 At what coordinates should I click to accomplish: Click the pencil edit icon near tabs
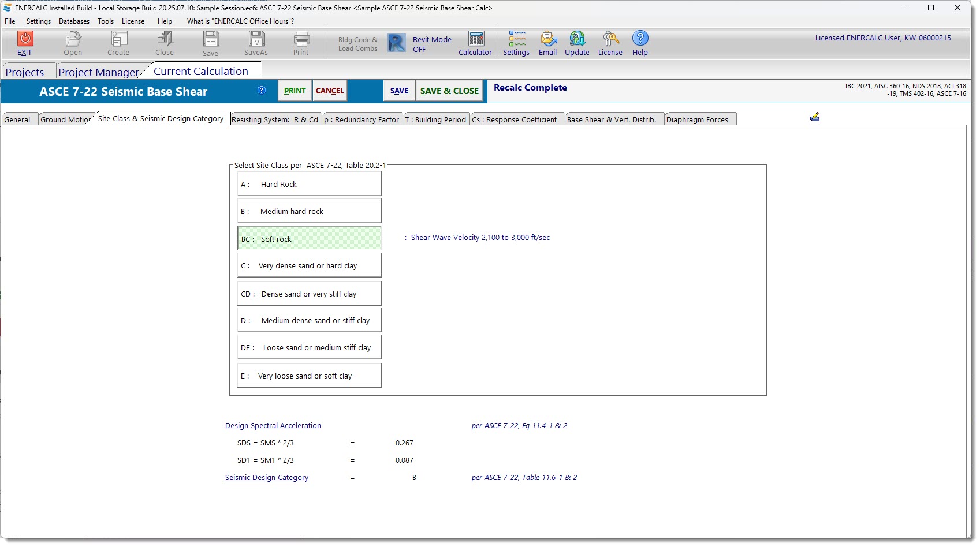(x=815, y=117)
